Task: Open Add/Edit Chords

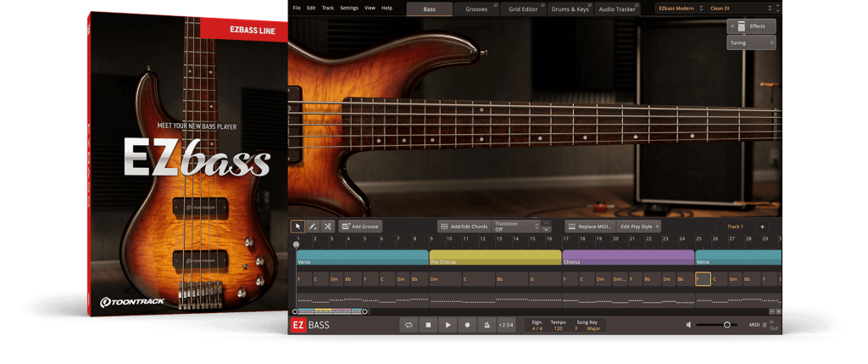Action: pos(464,226)
